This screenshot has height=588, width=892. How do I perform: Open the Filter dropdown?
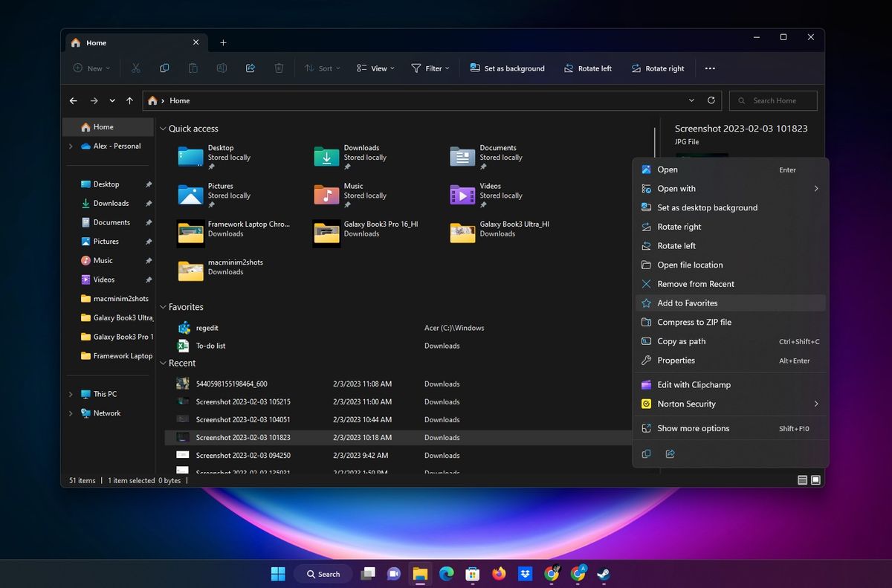tap(430, 68)
